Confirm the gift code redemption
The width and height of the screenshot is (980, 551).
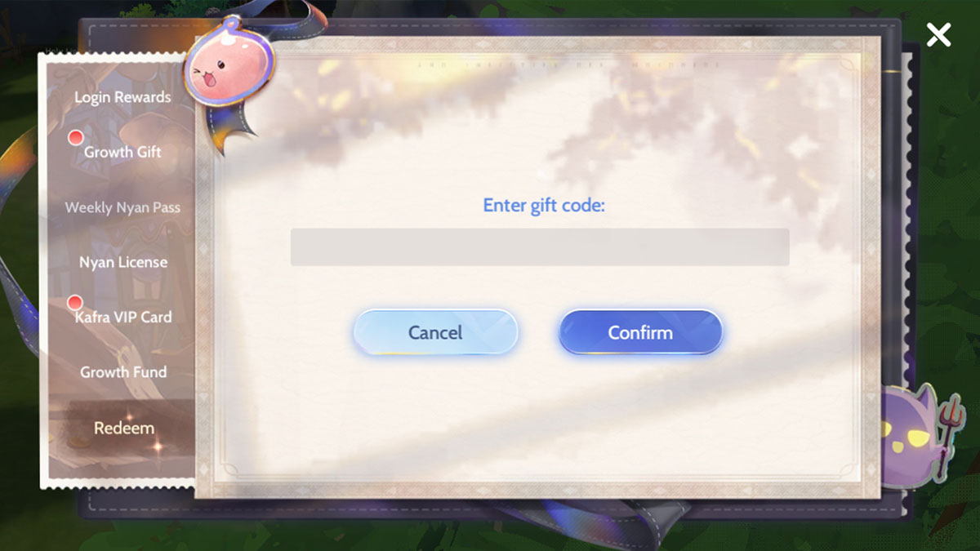coord(640,332)
